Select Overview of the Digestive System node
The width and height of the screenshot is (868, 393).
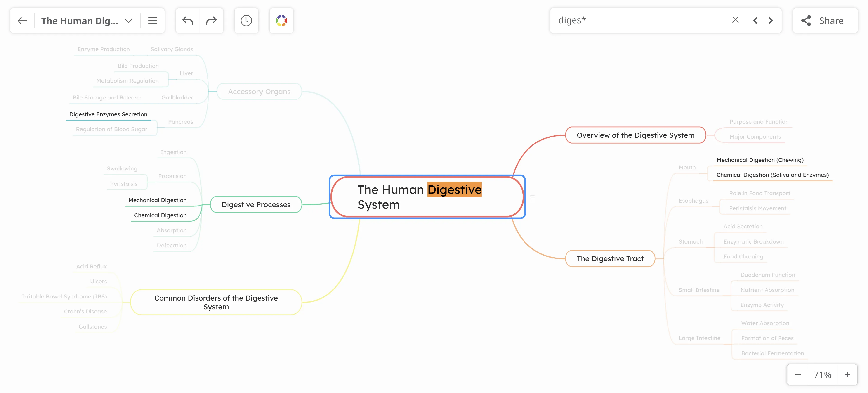coord(635,135)
